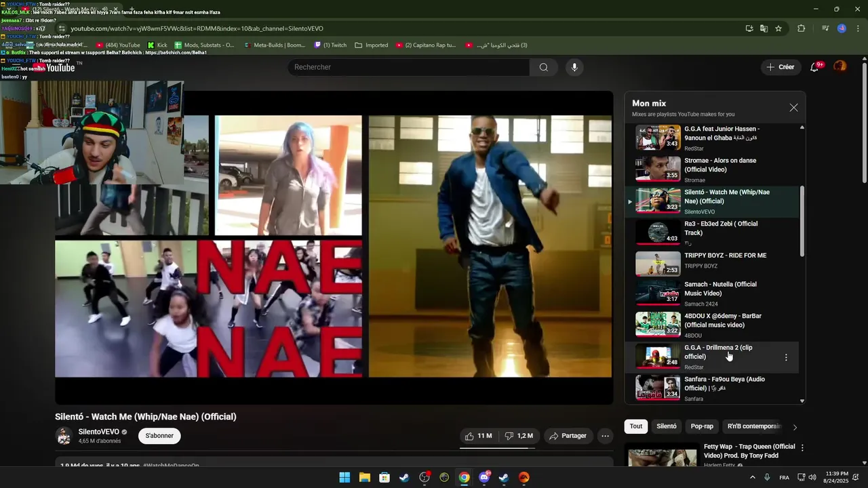Click the YouTube logo to go home
Screen dimensions: 868x488
[x=56, y=67]
